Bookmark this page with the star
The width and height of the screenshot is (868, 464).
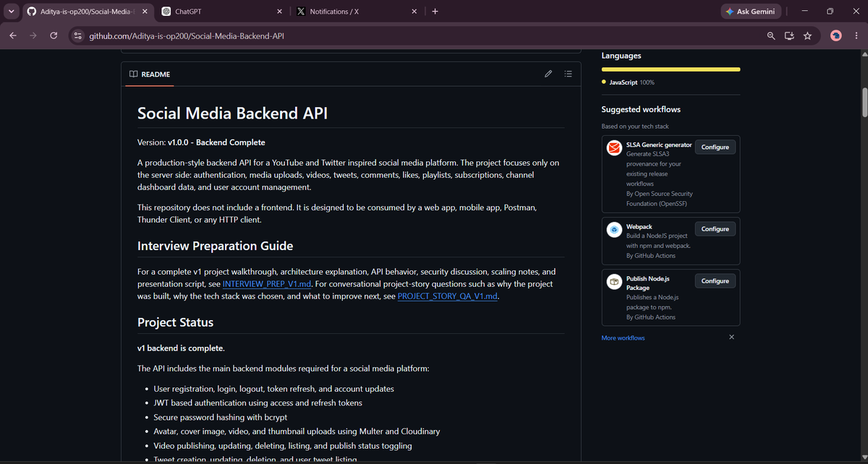tap(807, 35)
